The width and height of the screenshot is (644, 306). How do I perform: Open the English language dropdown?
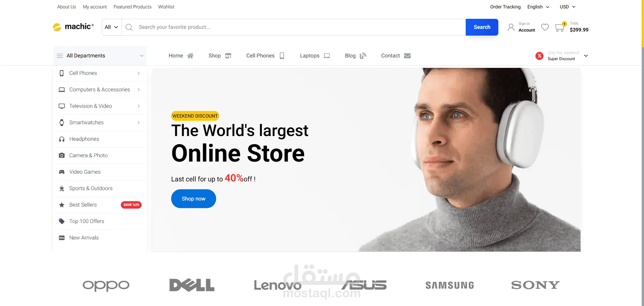pyautogui.click(x=538, y=7)
